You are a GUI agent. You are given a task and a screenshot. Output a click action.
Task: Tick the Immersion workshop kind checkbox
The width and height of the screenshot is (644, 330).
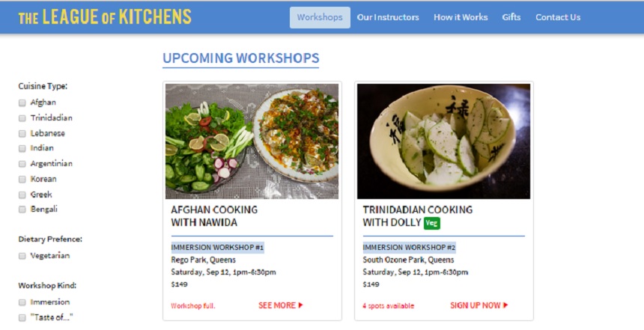pyautogui.click(x=22, y=302)
